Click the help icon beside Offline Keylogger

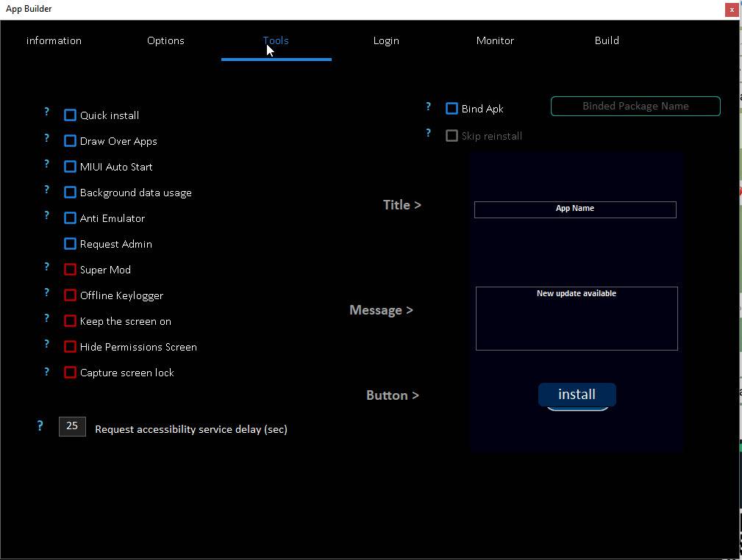[46, 292]
